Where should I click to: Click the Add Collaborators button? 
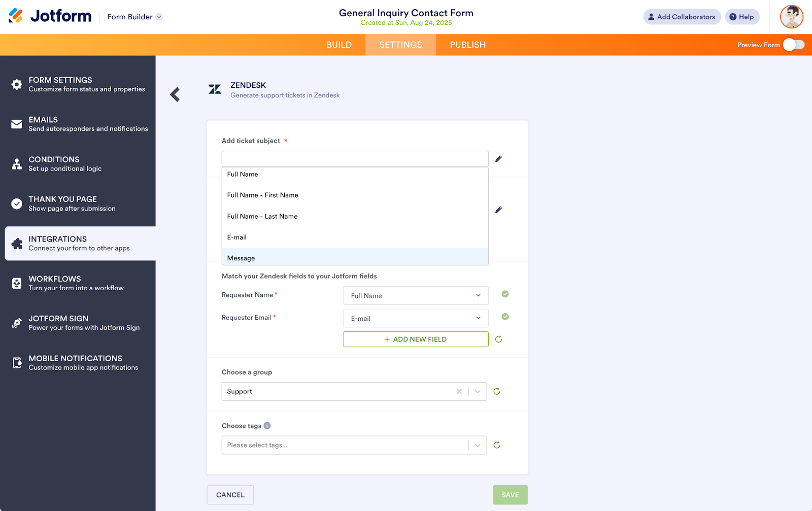(x=682, y=16)
